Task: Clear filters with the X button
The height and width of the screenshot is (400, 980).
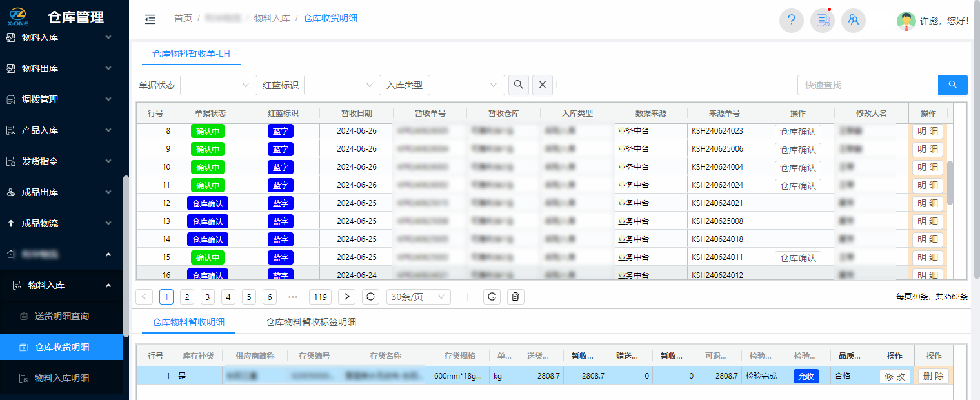Action: pos(543,85)
